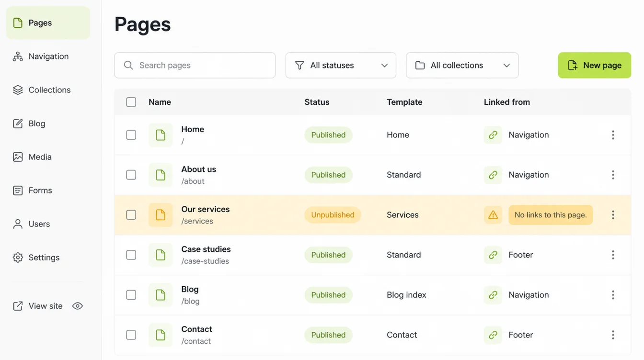Screen dimensions: 644x360
Task: Open the three-dot menu for Our services
Action: [x=613, y=215]
